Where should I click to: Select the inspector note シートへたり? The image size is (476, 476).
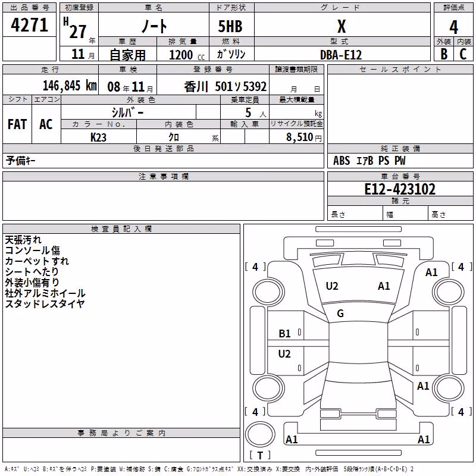point(32,272)
